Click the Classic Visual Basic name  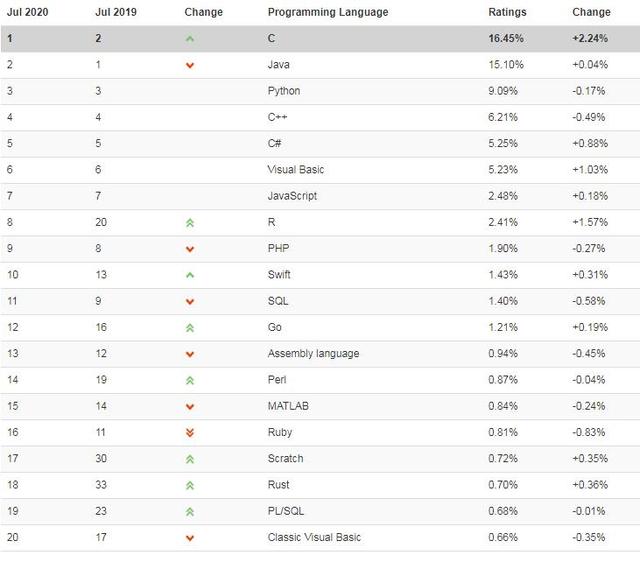coord(314,537)
